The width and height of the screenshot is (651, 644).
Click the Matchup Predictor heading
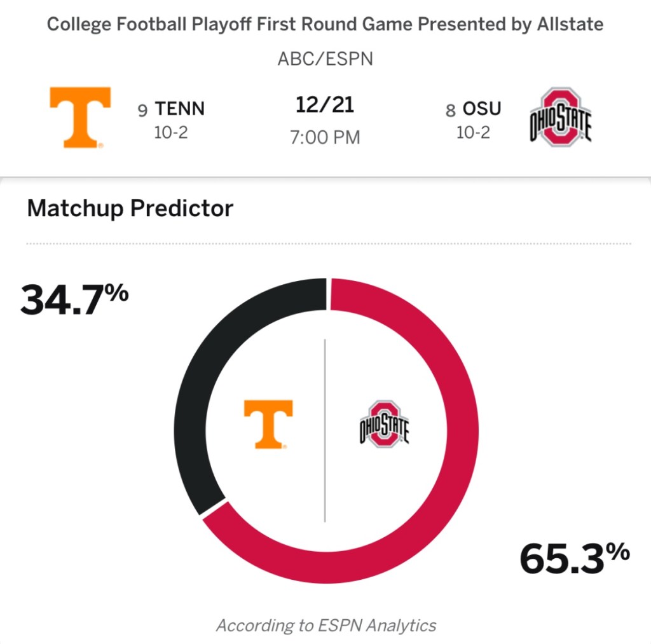point(130,208)
